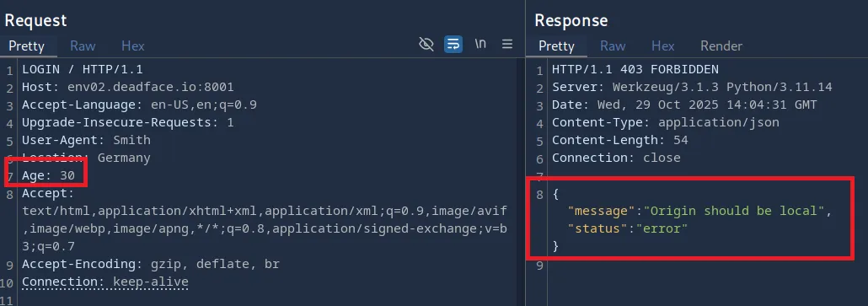Switch to the Response Raw tab
Screen dimensions: 868x306
click(613, 46)
